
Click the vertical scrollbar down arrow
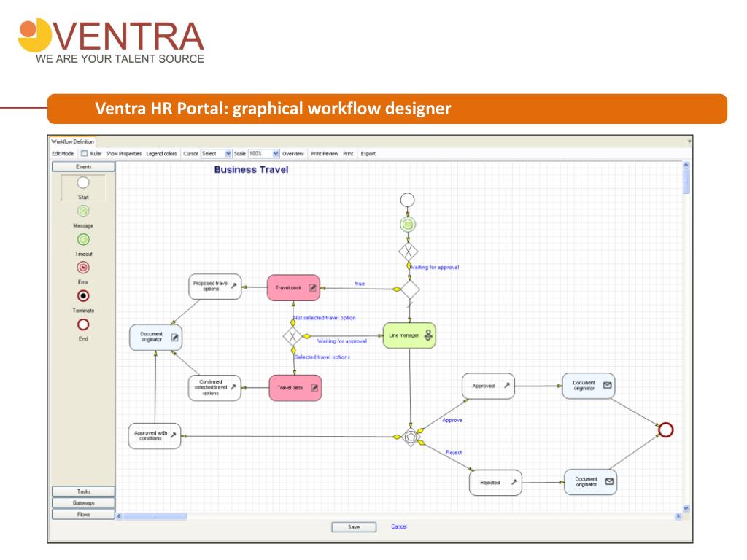pos(686,508)
